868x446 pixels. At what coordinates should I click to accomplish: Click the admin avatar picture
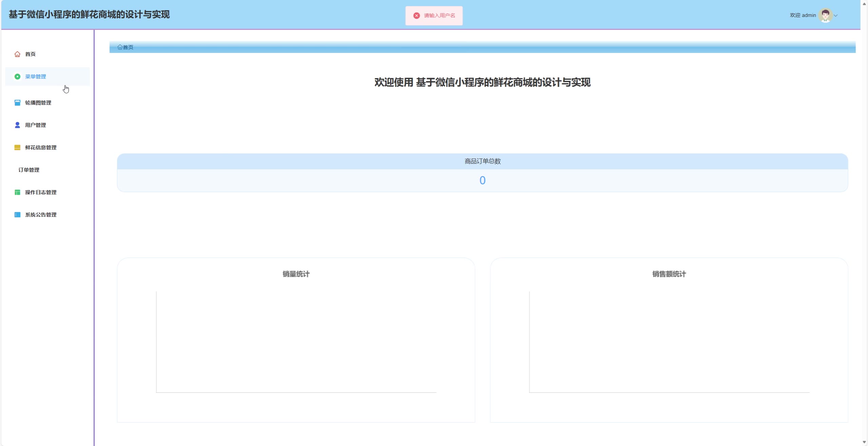825,15
